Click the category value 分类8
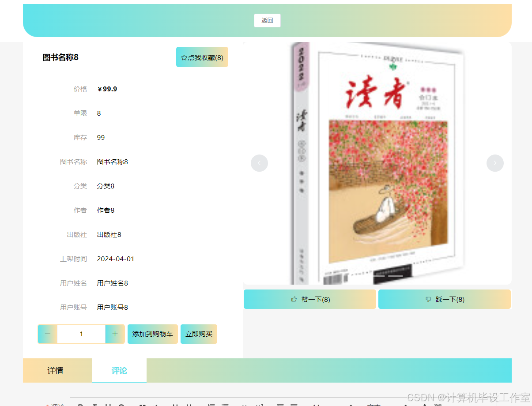Image resolution: width=532 pixels, height=406 pixels. [106, 186]
